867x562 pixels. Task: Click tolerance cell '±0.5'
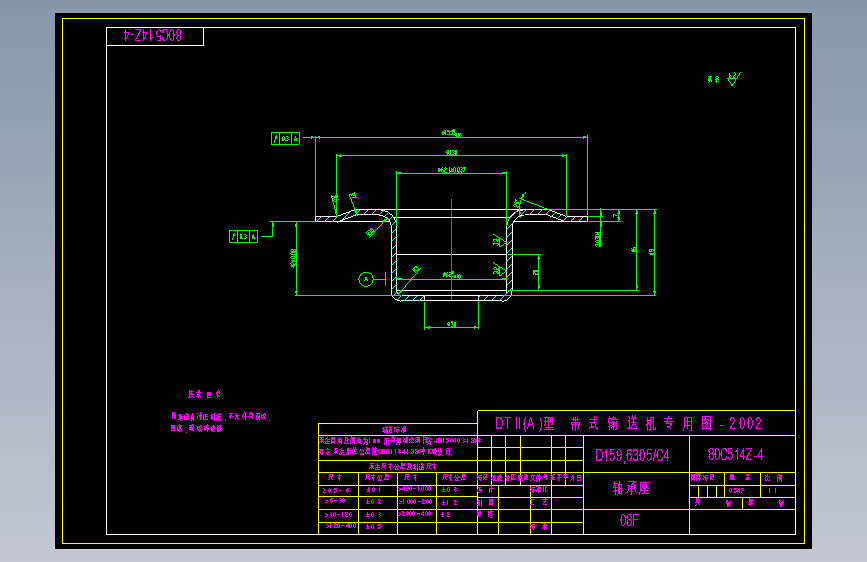(x=374, y=527)
